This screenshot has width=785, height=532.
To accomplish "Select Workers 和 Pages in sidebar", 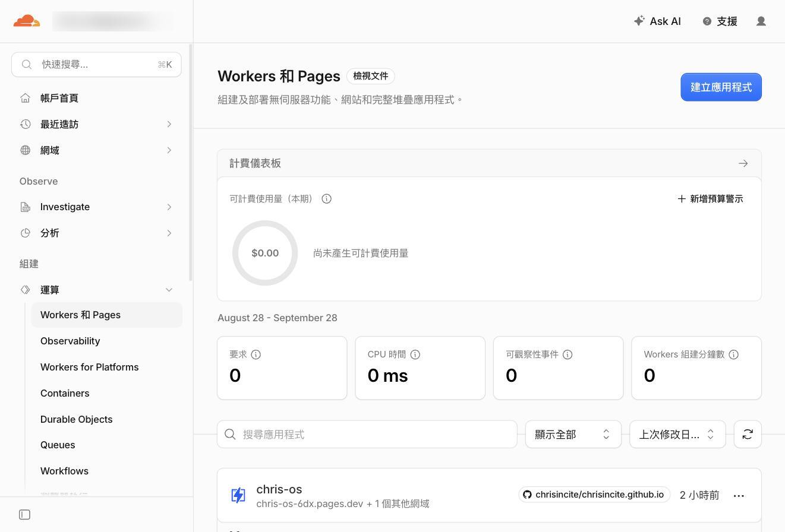I will pos(106,315).
